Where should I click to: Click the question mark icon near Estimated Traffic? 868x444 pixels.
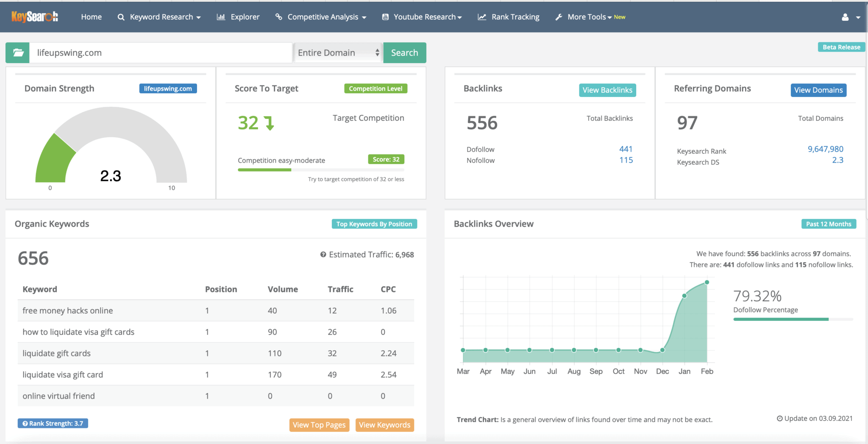tap(323, 254)
